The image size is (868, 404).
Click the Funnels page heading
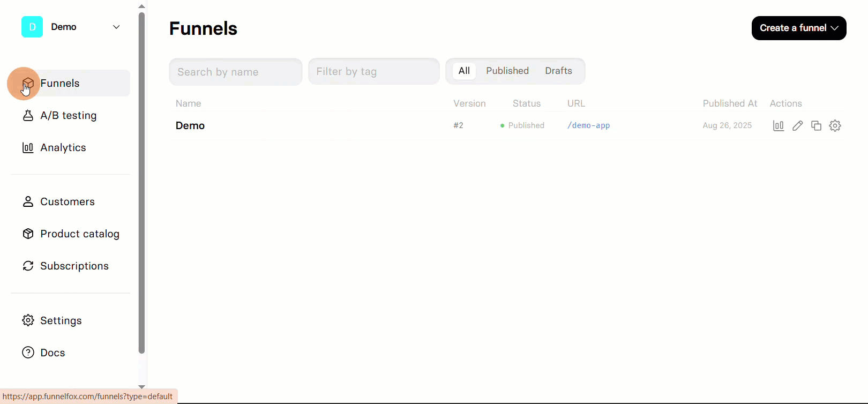(203, 28)
